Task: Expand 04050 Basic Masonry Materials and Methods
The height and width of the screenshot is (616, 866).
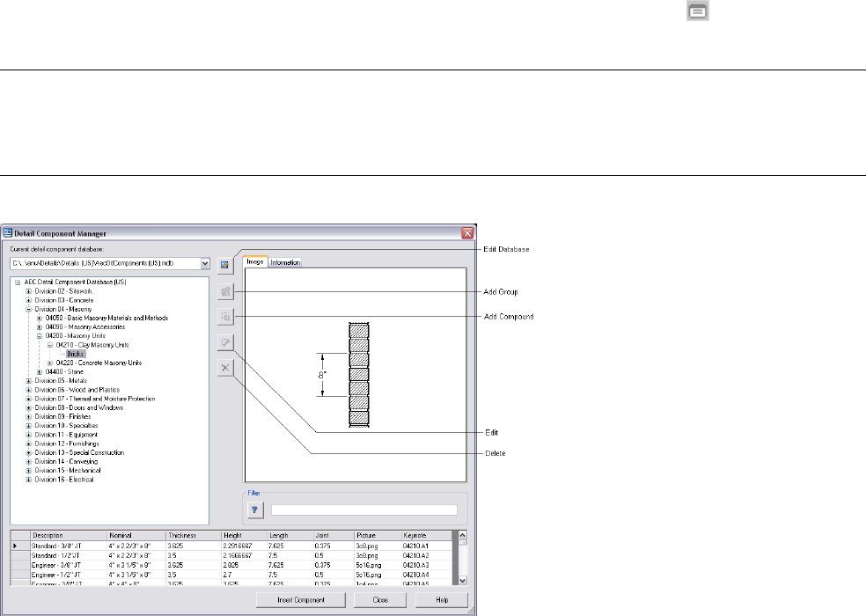Action: pyautogui.click(x=40, y=319)
